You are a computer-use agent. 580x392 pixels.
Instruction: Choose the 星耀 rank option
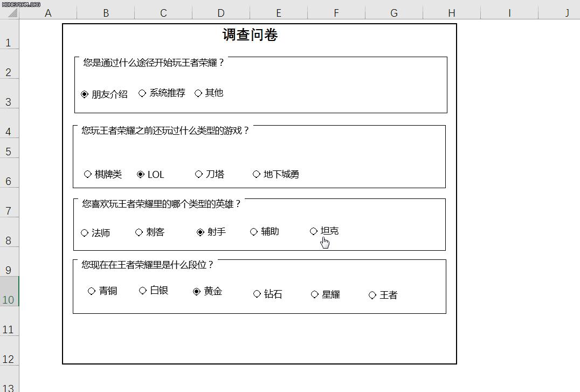(315, 294)
